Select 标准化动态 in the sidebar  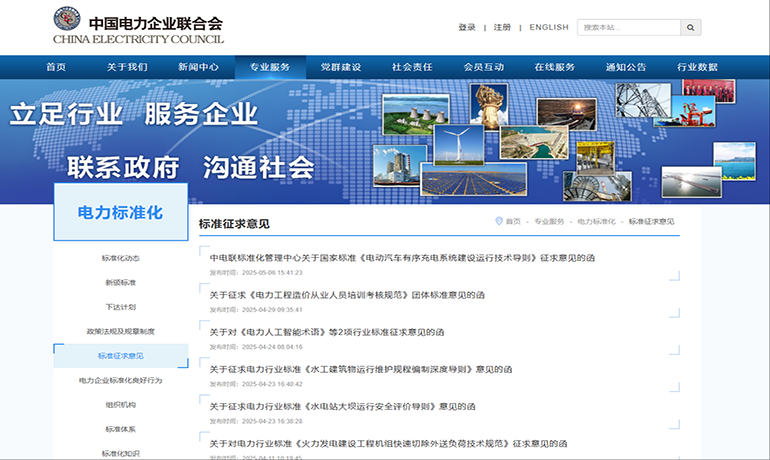(121, 258)
